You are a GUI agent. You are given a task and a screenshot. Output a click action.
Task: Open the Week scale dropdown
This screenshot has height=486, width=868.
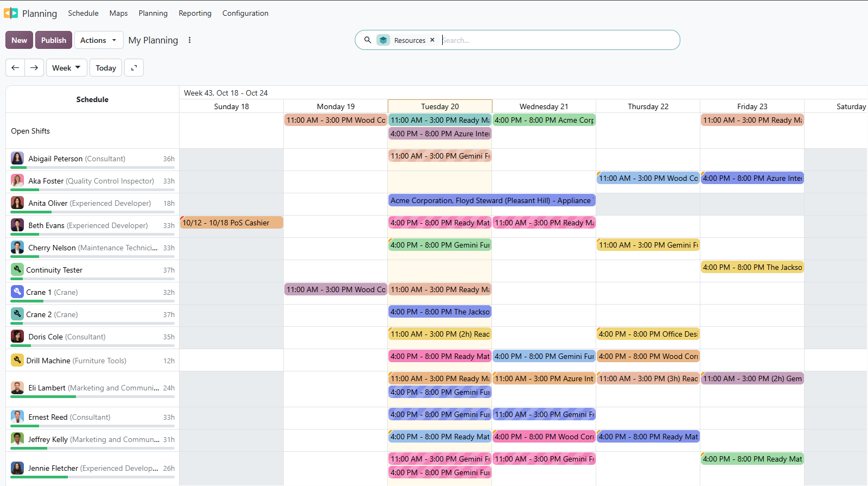[x=67, y=68]
